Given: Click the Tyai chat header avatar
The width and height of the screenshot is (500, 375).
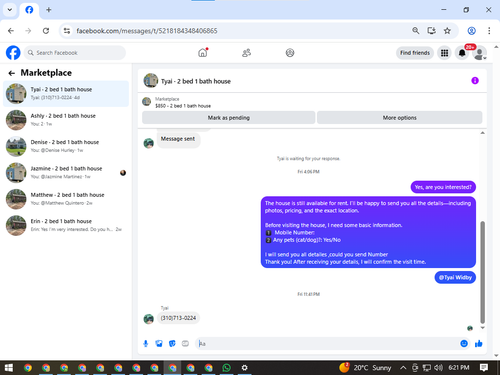Looking at the screenshot, I should coord(151,81).
